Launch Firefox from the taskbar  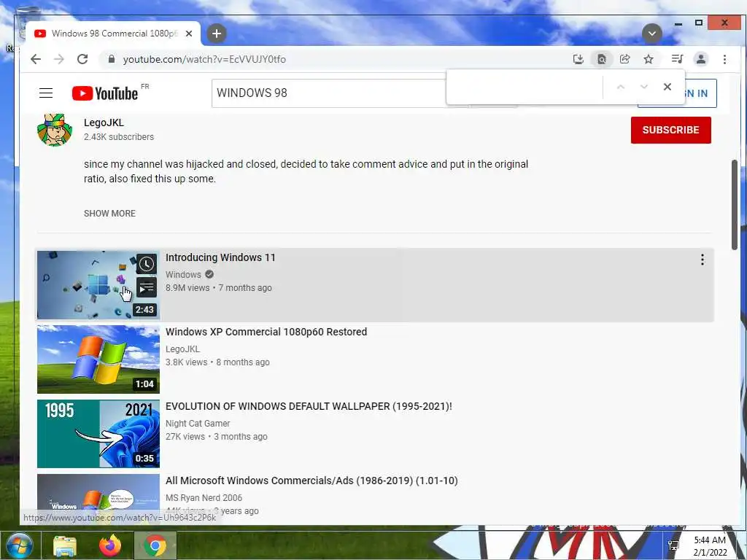[x=110, y=545]
